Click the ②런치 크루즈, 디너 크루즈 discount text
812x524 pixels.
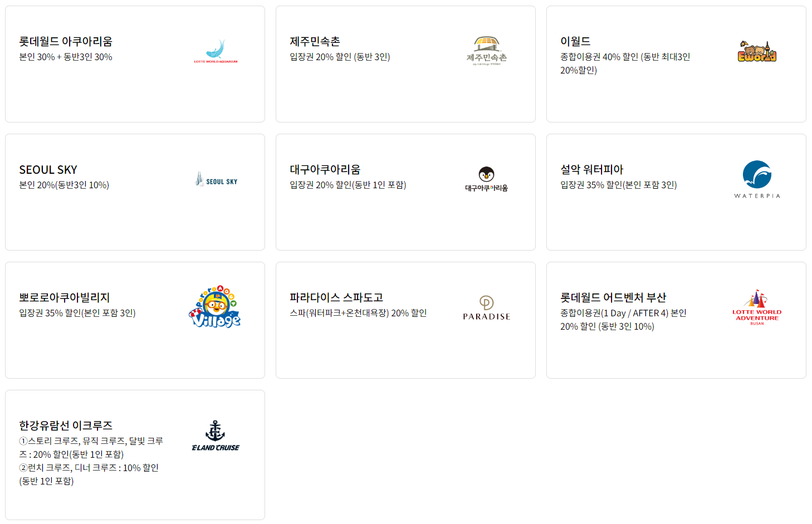(x=89, y=474)
